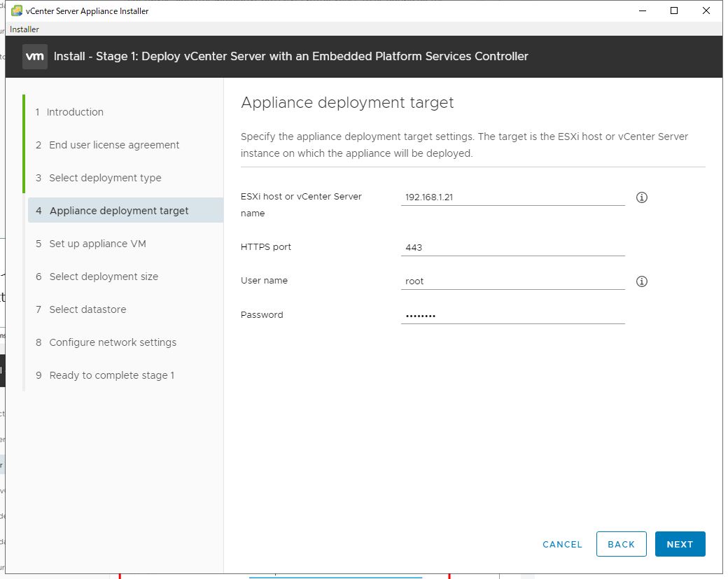Select the Select deployment type step

tap(105, 178)
